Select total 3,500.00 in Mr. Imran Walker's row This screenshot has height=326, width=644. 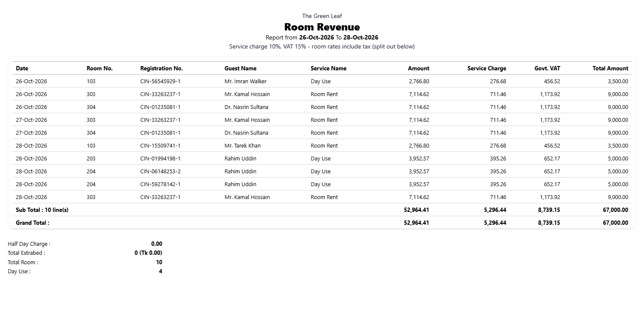click(618, 81)
